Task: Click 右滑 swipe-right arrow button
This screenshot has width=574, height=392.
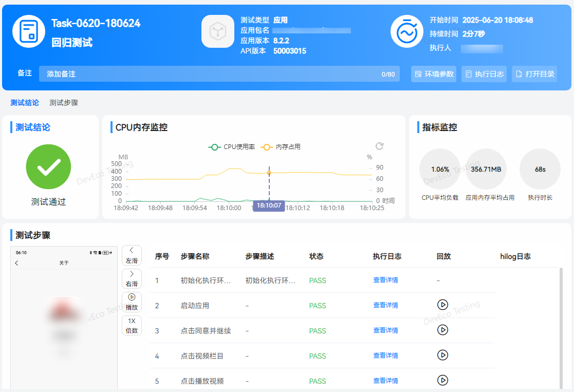Action: 132,278
